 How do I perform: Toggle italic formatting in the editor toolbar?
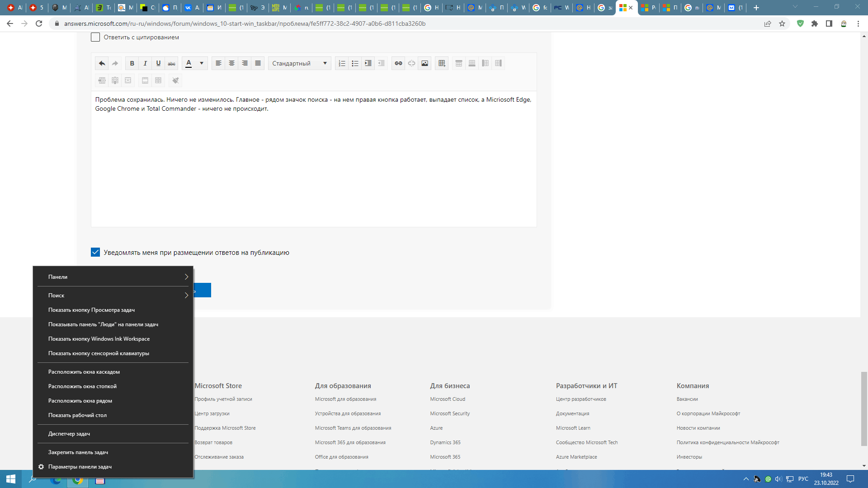tap(145, 63)
